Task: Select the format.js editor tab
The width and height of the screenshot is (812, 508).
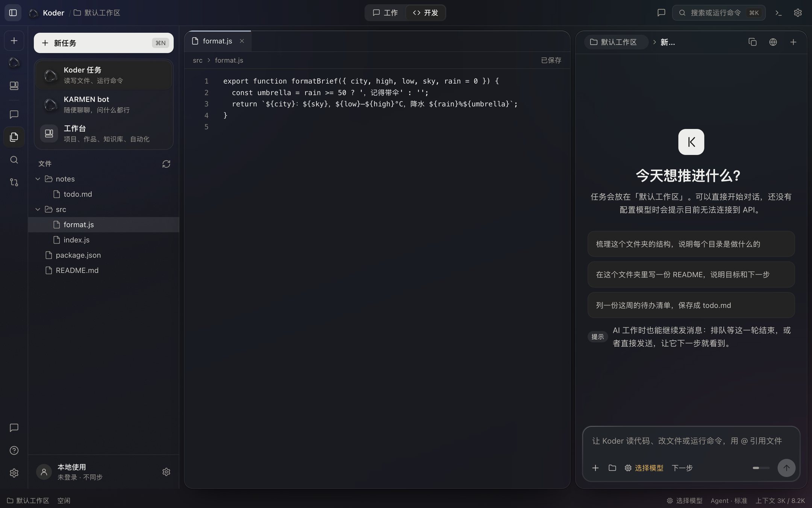Action: tap(217, 41)
